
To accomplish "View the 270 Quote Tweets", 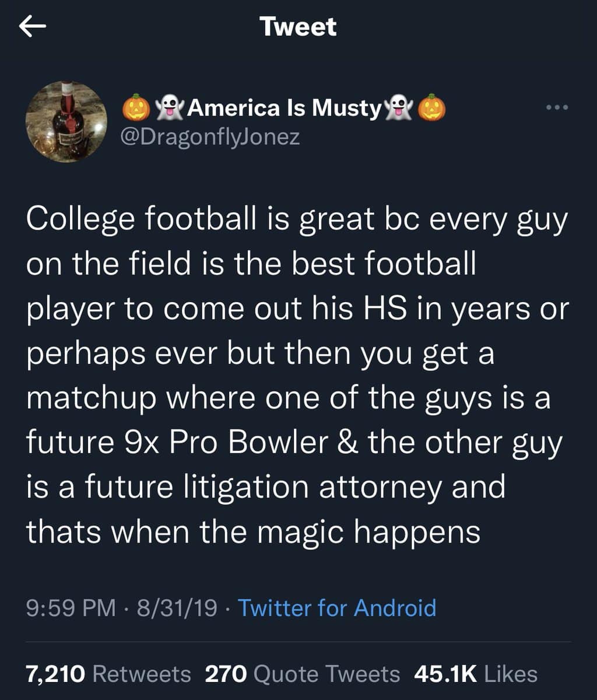I will 303,674.
